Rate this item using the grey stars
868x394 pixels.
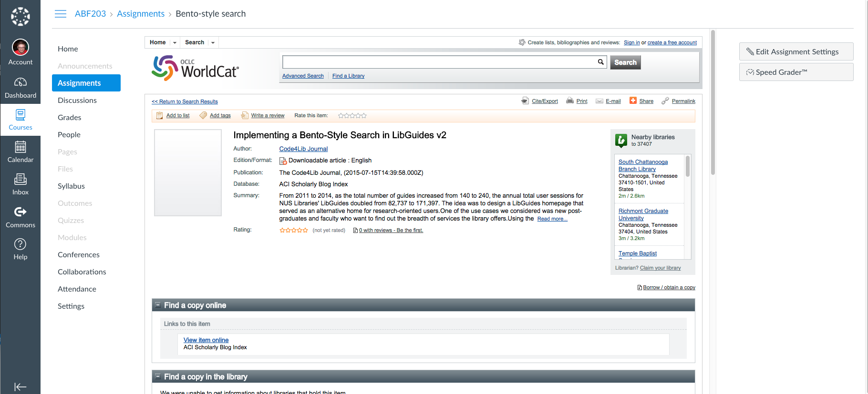coord(352,116)
